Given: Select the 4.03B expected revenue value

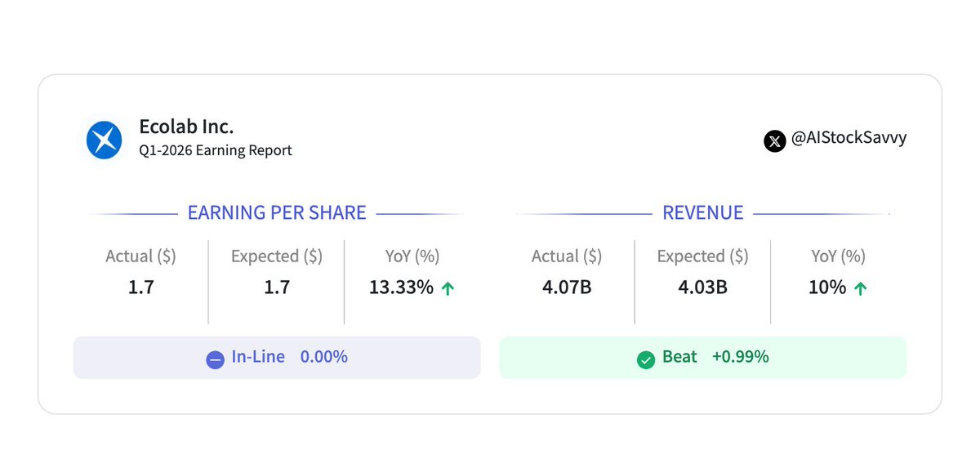Looking at the screenshot, I should point(702,287).
